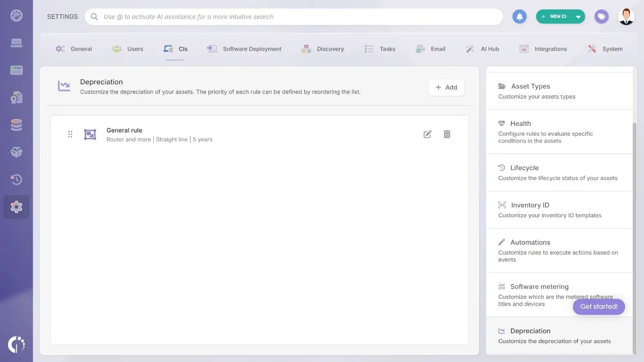The width and height of the screenshot is (644, 362).
Task: Expand the NEW CI dropdown arrow
Action: (578, 17)
